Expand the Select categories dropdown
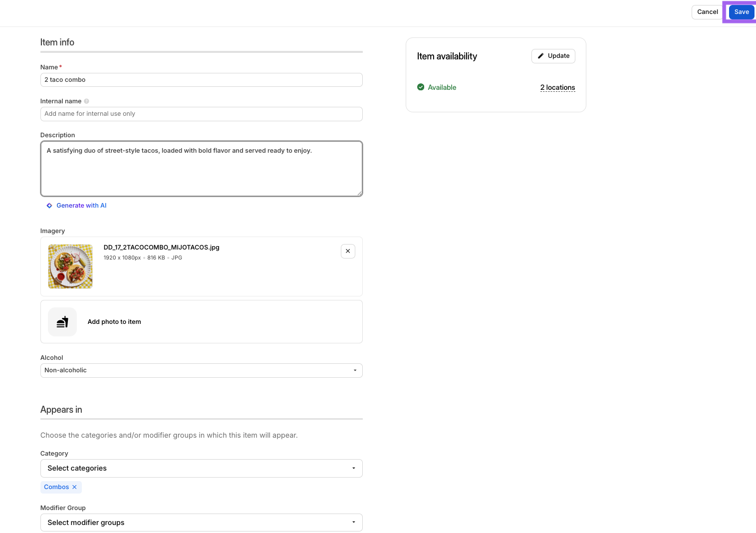This screenshot has height=533, width=756. click(201, 468)
